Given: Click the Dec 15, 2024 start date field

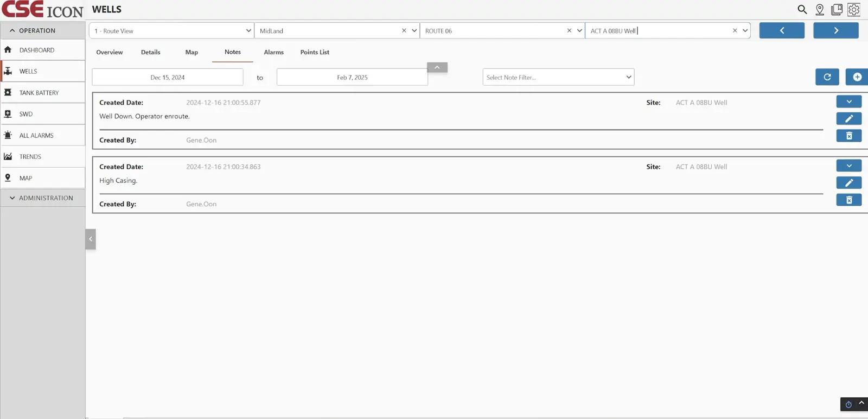Looking at the screenshot, I should tap(168, 77).
